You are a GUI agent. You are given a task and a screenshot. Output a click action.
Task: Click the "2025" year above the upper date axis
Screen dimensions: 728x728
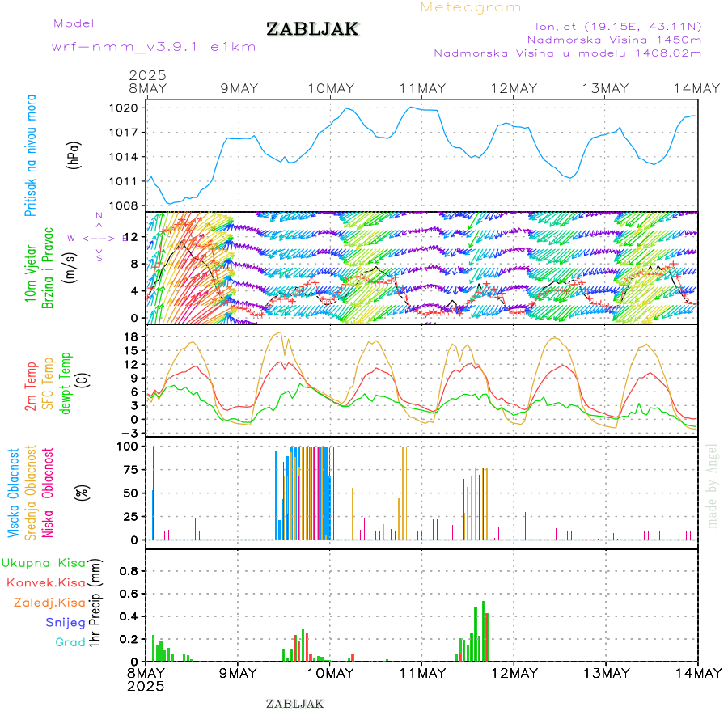[x=147, y=74]
